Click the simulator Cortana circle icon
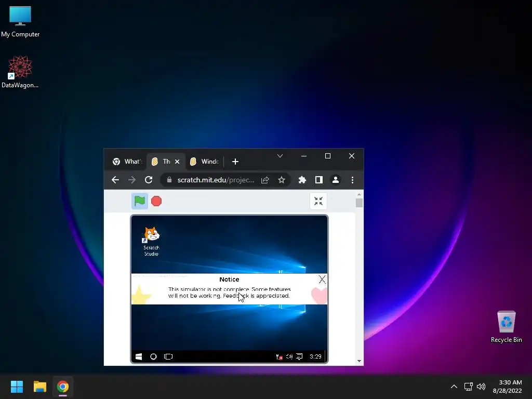The height and width of the screenshot is (399, 532). [x=153, y=356]
